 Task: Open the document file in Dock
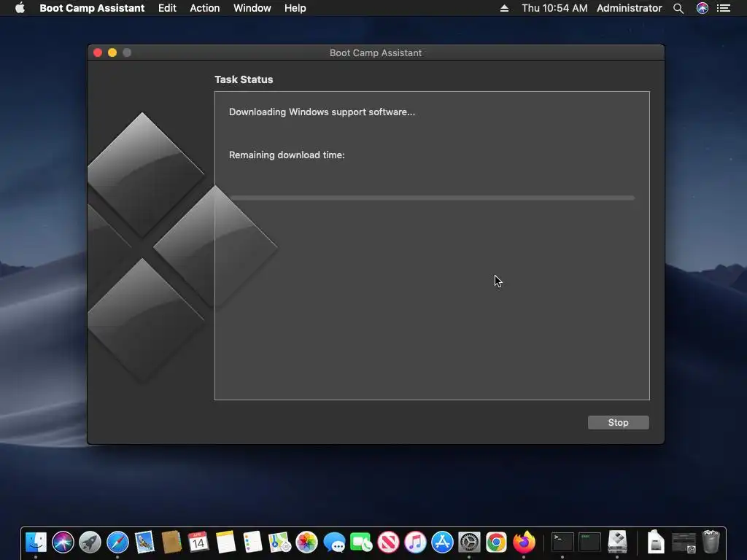(656, 542)
